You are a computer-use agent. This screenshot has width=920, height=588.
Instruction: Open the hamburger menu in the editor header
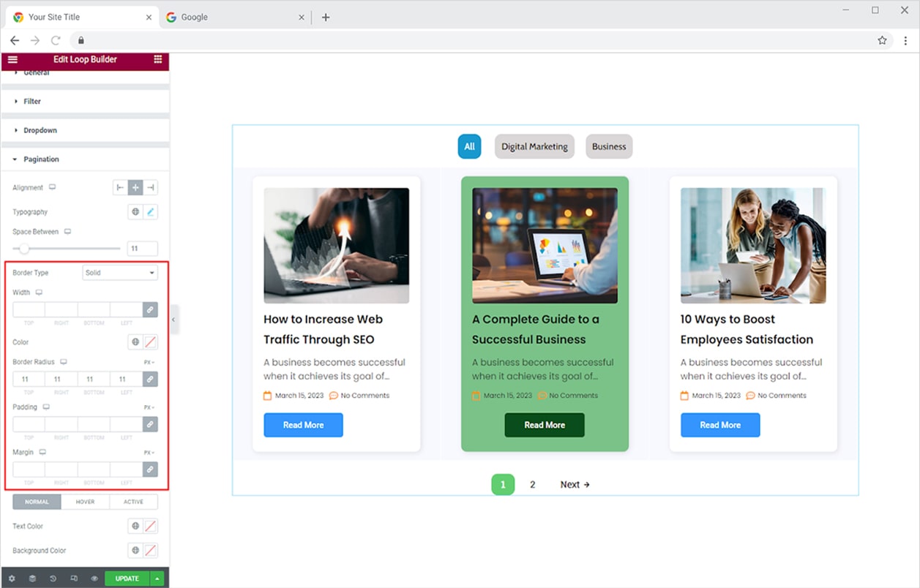(x=12, y=59)
